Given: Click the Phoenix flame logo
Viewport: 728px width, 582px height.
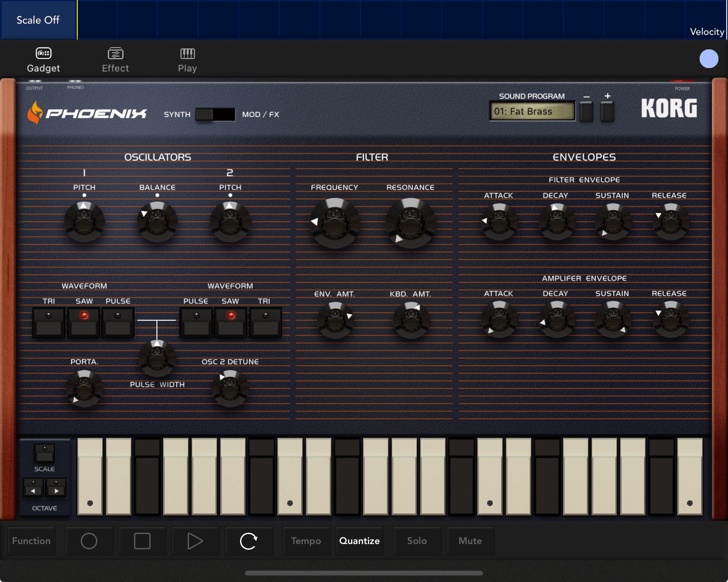Looking at the screenshot, I should pos(35,113).
